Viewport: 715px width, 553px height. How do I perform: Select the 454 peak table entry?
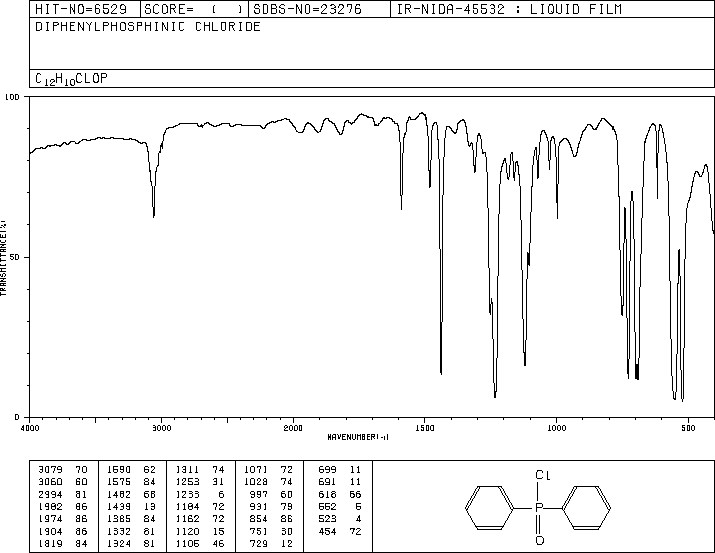point(340,532)
